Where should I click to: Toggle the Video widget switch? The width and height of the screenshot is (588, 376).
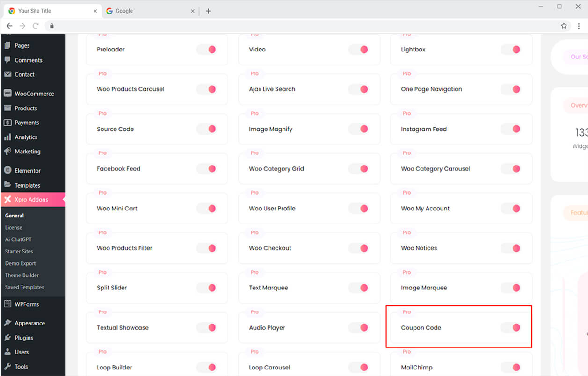pos(358,50)
